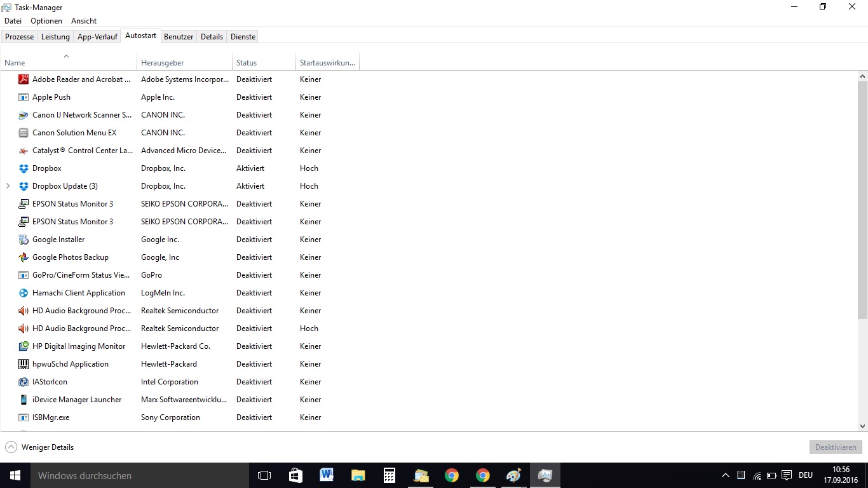Click the Hamachi Client Application icon
This screenshot has width=868, height=488.
[24, 293]
